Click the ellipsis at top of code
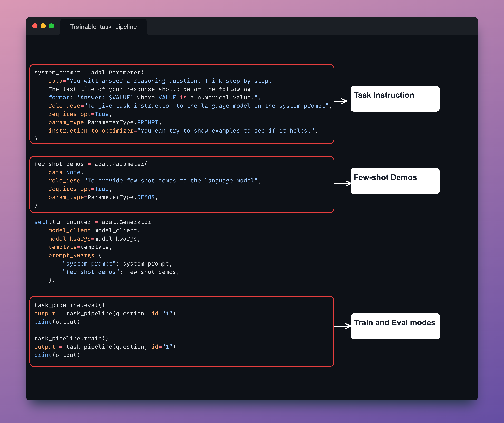 [39, 49]
